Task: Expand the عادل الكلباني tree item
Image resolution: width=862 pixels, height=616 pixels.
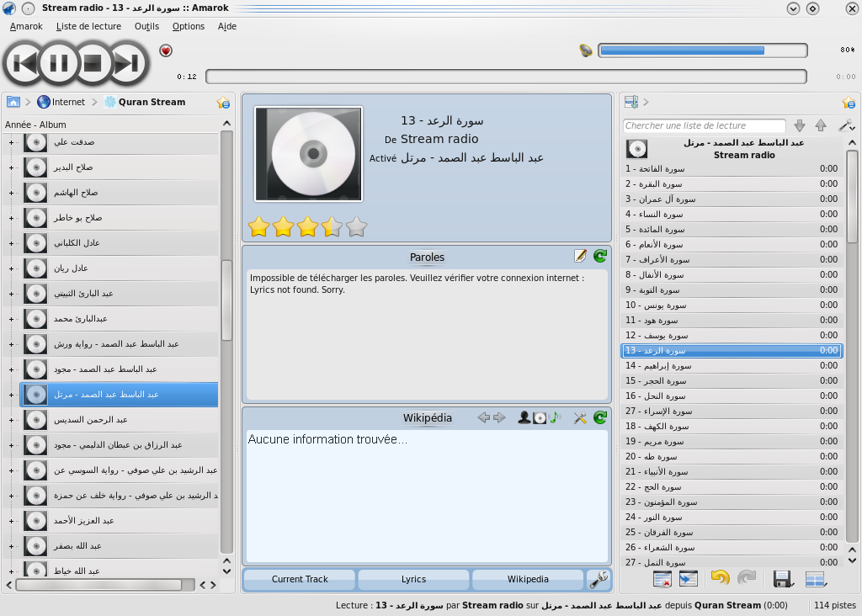Action: [11, 243]
